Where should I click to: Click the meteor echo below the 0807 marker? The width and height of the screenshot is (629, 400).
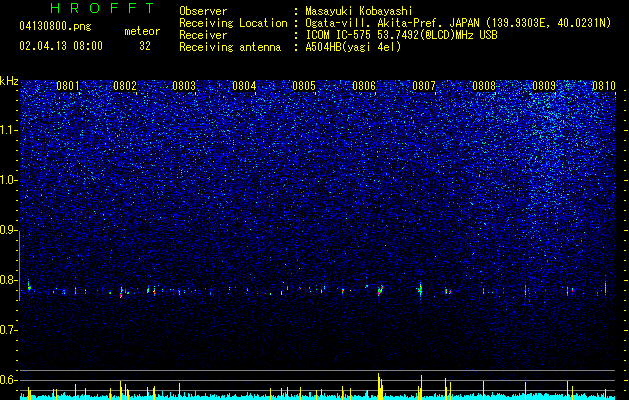coord(420,289)
